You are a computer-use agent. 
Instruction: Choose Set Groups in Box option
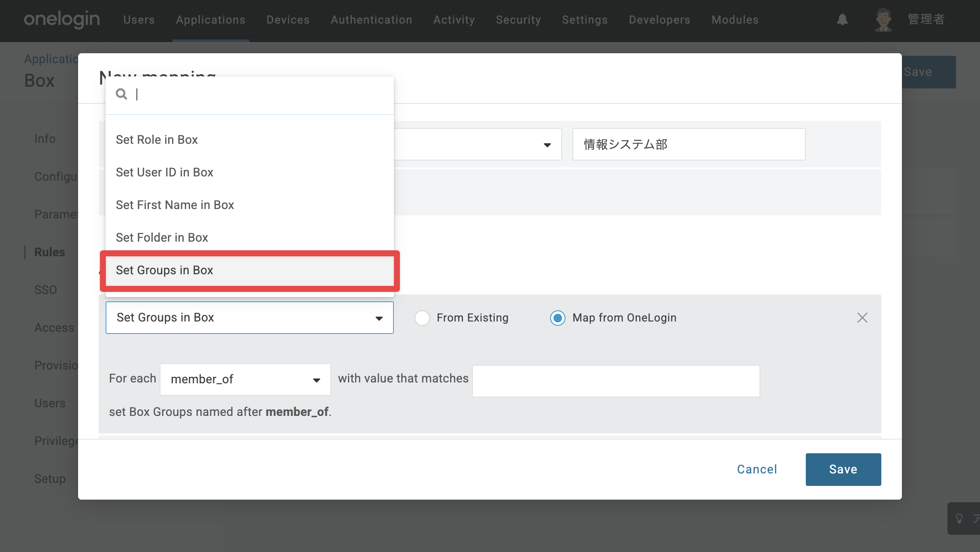(x=250, y=270)
